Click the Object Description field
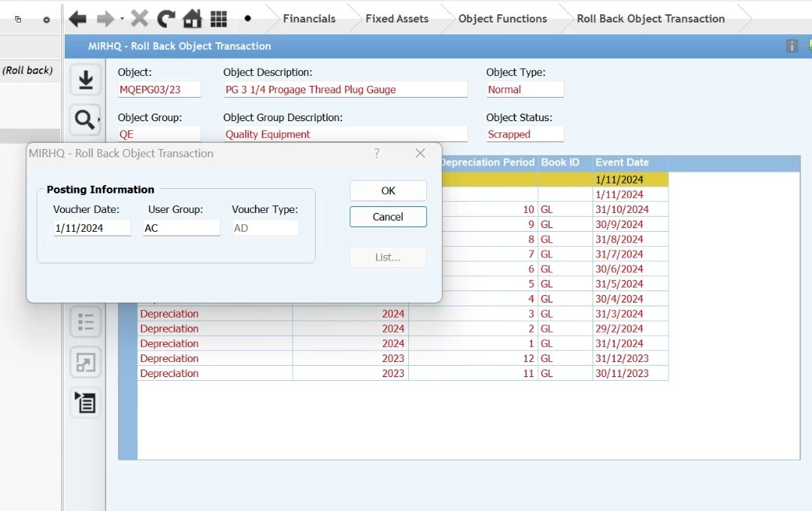The height and width of the screenshot is (511, 812). [x=345, y=90]
